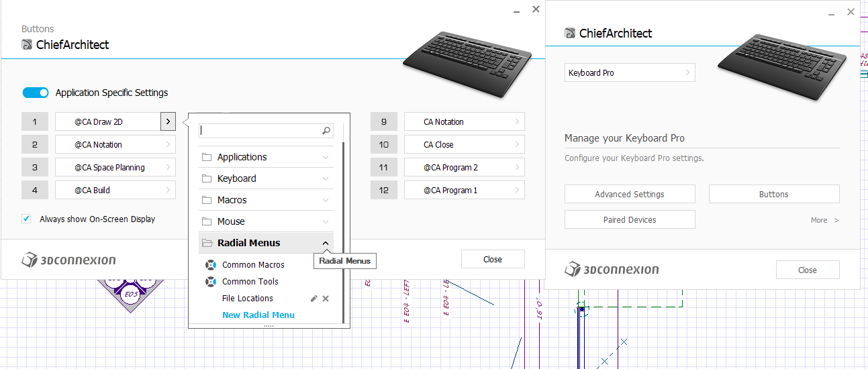This screenshot has height=369, width=868.
Task: Select File Locations menu entry
Action: pyautogui.click(x=248, y=299)
